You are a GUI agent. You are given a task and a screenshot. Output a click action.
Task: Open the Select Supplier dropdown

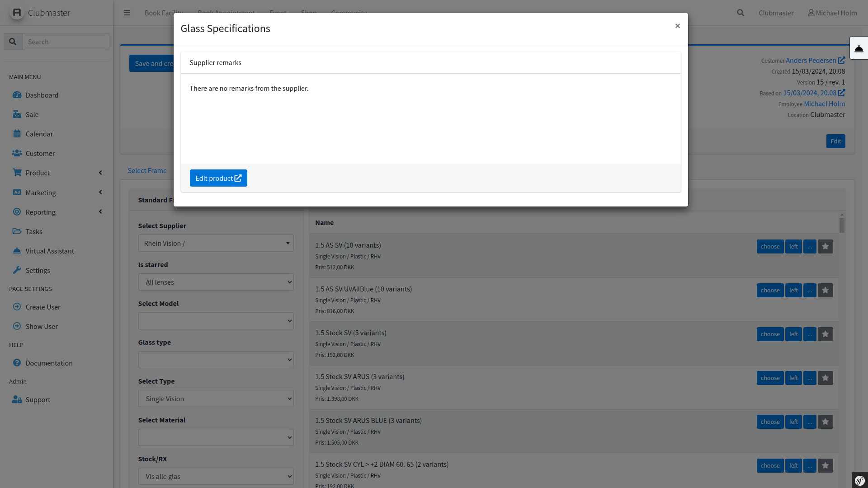[x=216, y=243]
